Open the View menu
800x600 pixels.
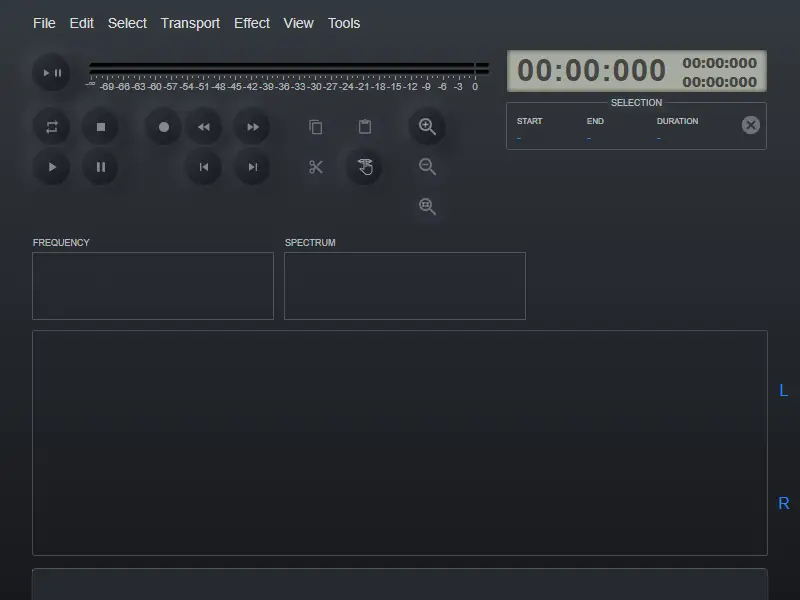pos(298,23)
